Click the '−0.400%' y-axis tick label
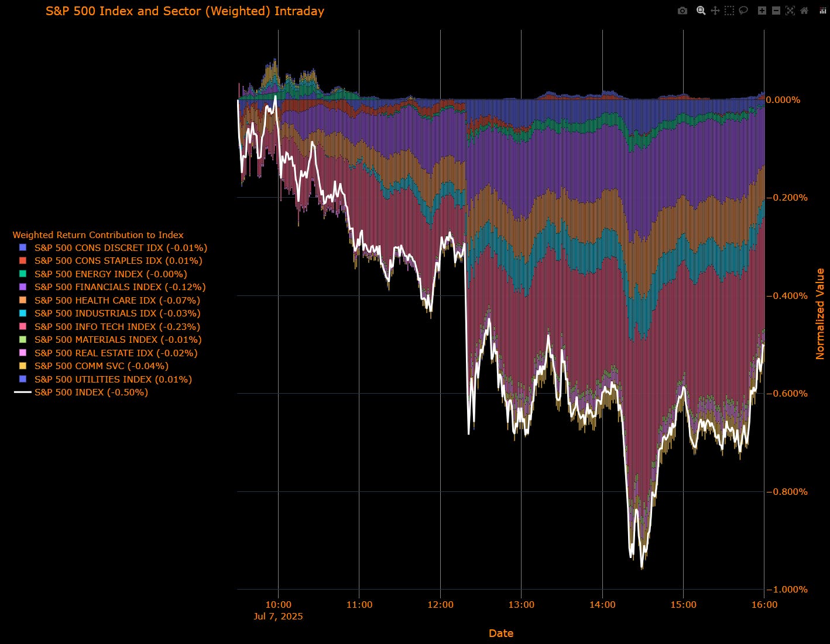The width and height of the screenshot is (830, 644). pyautogui.click(x=787, y=296)
